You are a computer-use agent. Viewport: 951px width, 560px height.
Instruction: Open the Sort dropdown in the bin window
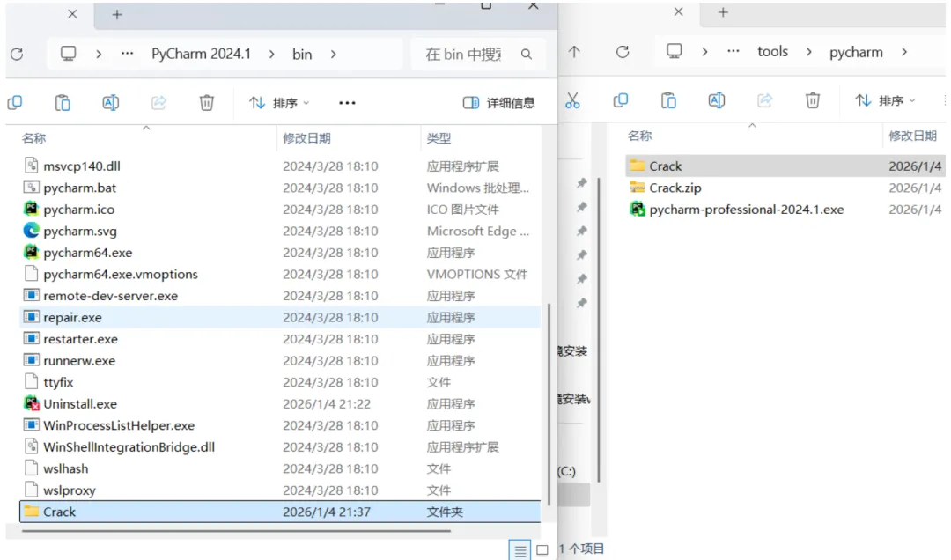(x=280, y=102)
